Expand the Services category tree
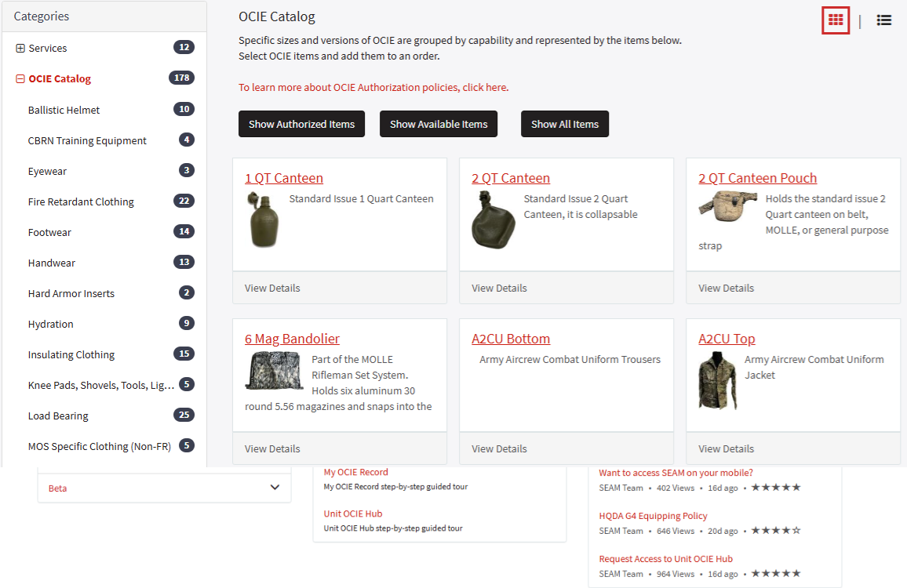Viewport: 907px width, 588px height. pos(20,49)
